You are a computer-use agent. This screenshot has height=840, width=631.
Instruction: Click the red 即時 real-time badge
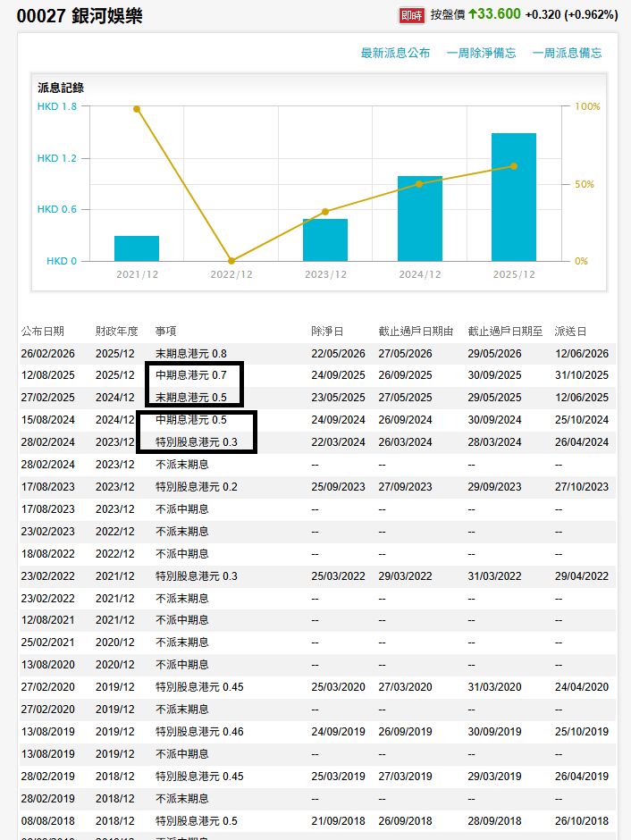[411, 15]
